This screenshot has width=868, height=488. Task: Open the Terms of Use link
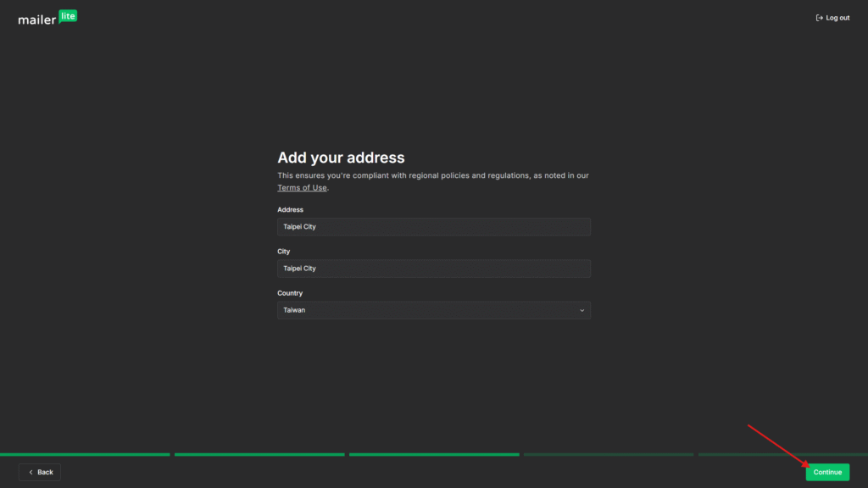(x=302, y=188)
